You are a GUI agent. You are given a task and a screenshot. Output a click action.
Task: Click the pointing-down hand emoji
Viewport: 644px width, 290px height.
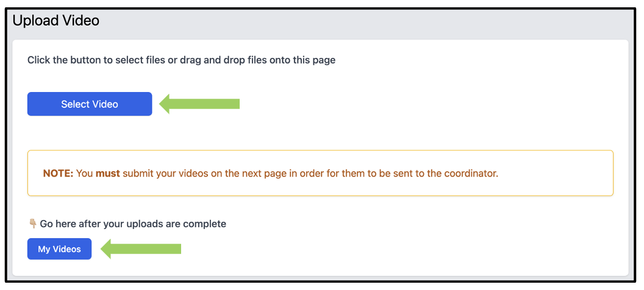coord(33,224)
